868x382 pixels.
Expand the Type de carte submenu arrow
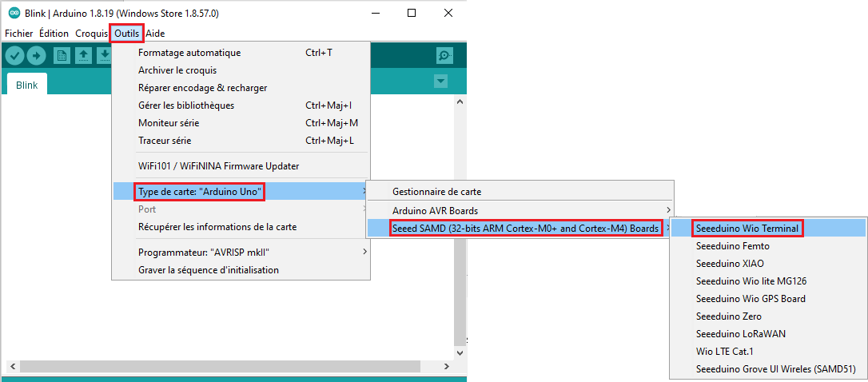pyautogui.click(x=364, y=192)
